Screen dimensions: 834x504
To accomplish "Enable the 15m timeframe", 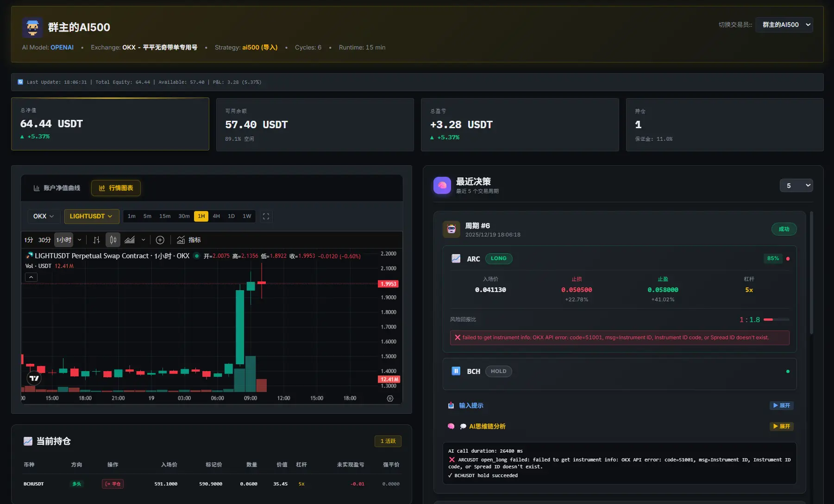I will pyautogui.click(x=165, y=216).
